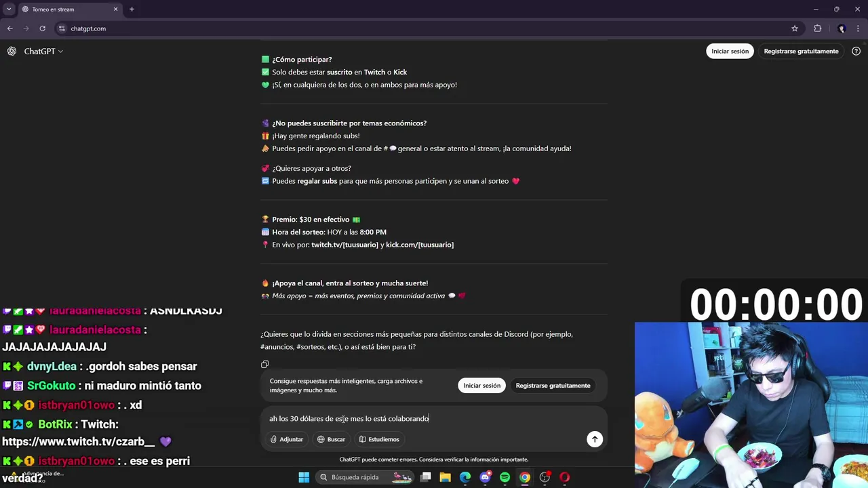Open a new browser tab
The height and width of the screenshot is (488, 868).
pos(132,9)
